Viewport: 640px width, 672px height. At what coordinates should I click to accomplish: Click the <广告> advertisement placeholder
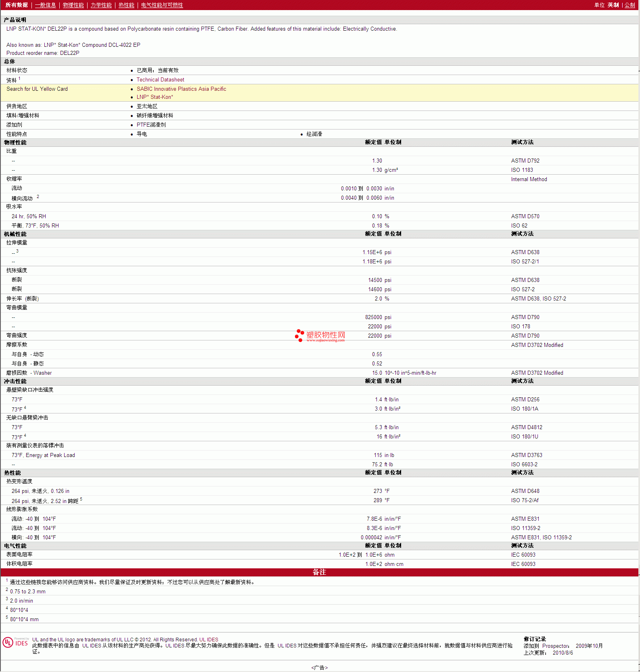pos(319,668)
